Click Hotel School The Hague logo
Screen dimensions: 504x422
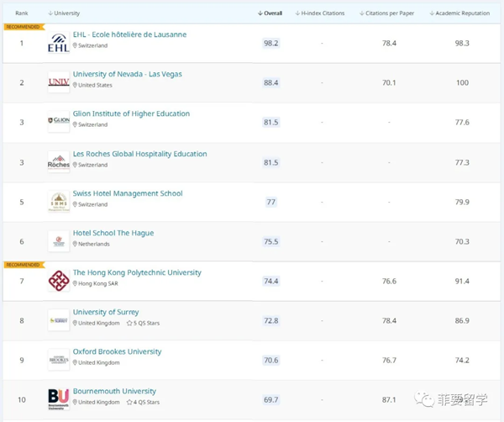click(59, 241)
